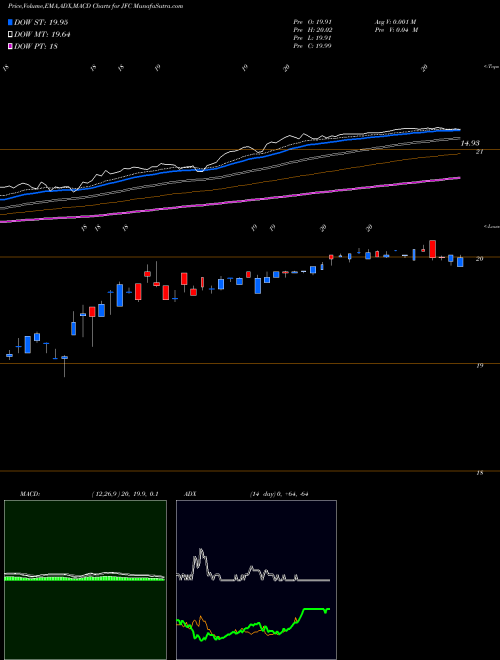The height and width of the screenshot is (660, 500).
Task: Select the 'DOW ST: 19.93' legend label
Action: pos(41,22)
